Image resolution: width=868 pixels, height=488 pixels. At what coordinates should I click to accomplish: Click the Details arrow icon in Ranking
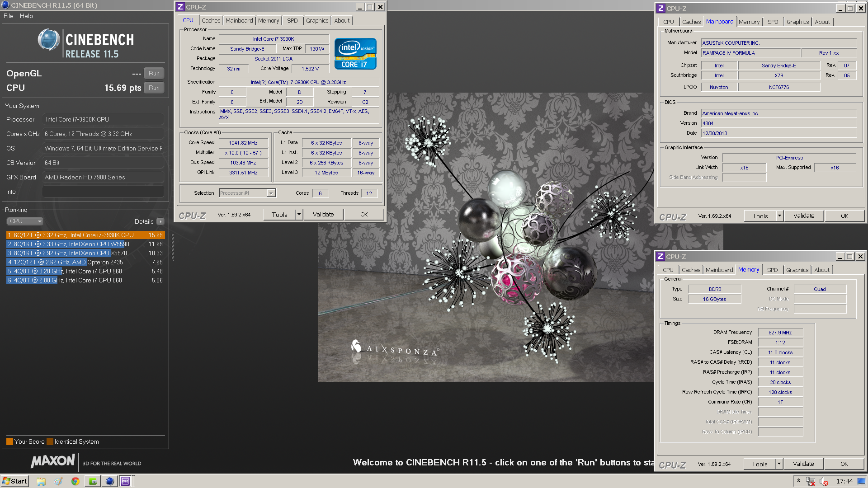click(160, 221)
